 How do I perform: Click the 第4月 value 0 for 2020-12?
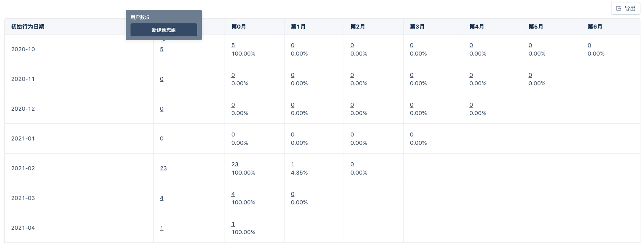tap(471, 105)
